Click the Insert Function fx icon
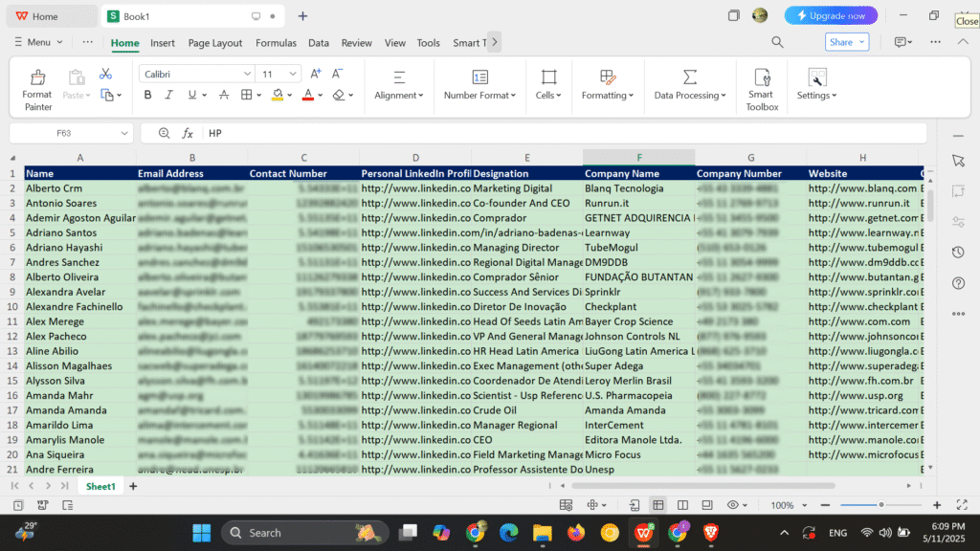Viewport: 980px width, 551px height. [188, 133]
